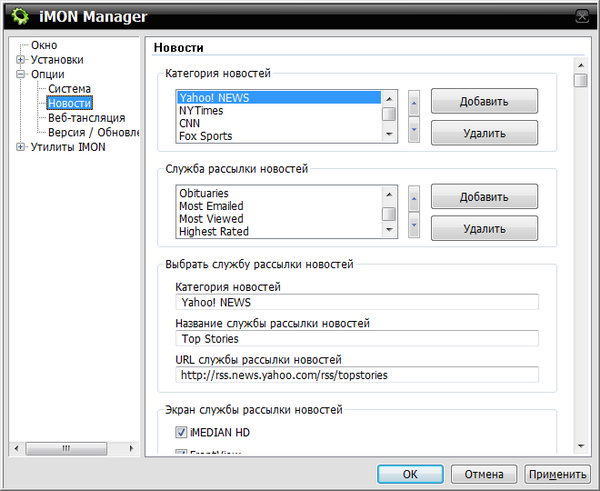
Task: Select Fox Sports in category list
Action: pyautogui.click(x=279, y=136)
